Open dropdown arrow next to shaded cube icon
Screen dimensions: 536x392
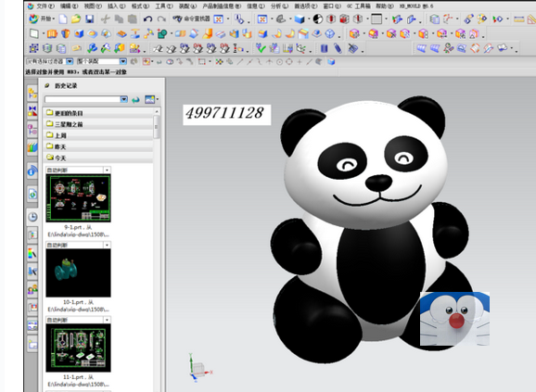[x=308, y=19]
